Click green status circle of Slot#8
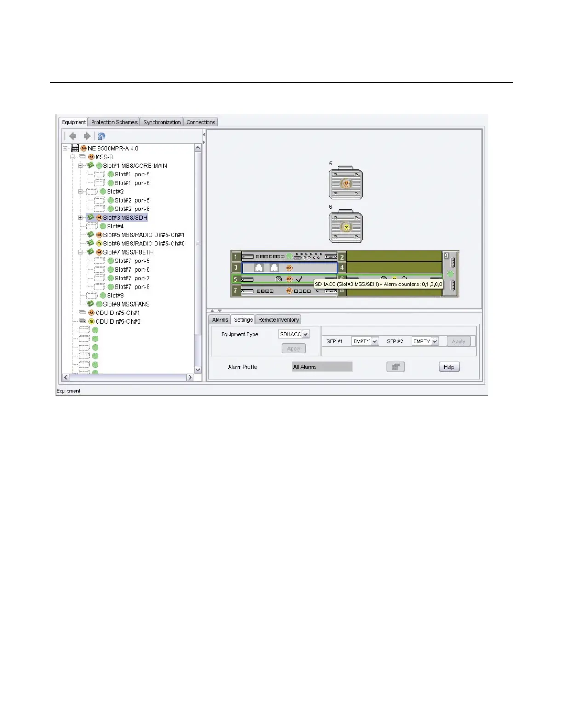Viewport: 563px width, 728px height. click(x=103, y=296)
